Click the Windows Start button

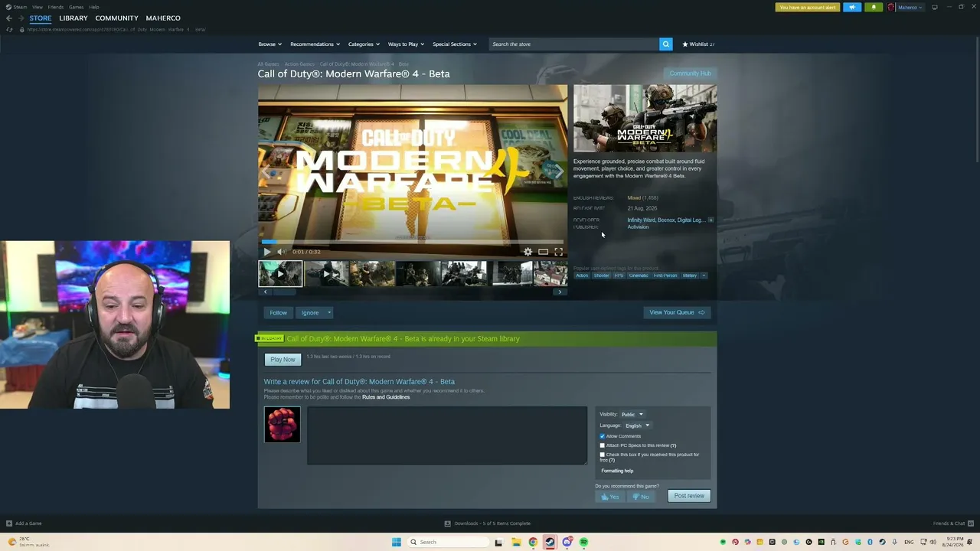tap(396, 542)
